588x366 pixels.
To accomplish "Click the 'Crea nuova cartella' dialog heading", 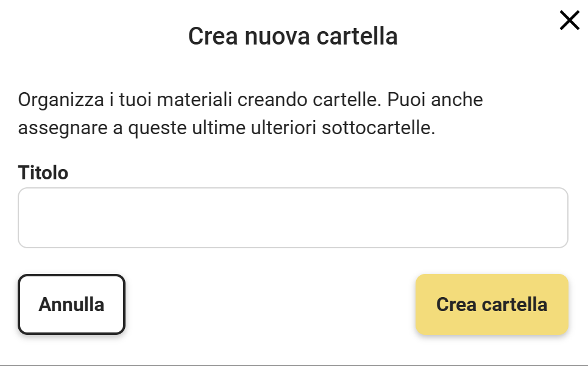I will coord(292,37).
